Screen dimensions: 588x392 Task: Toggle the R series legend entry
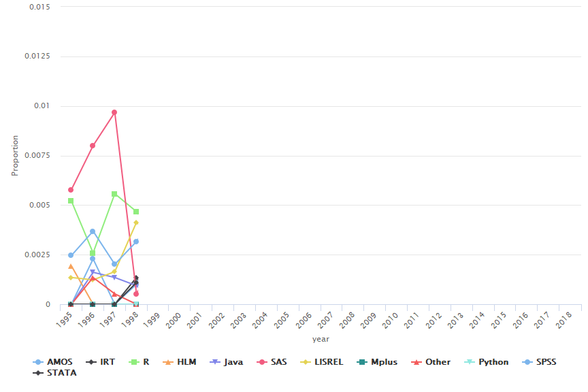click(146, 362)
